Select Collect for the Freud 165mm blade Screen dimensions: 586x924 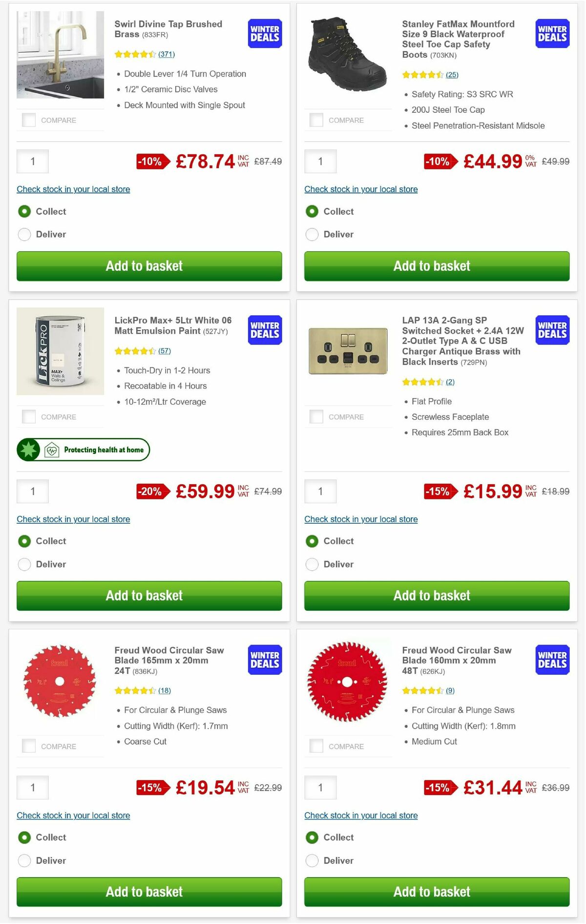[x=24, y=837]
